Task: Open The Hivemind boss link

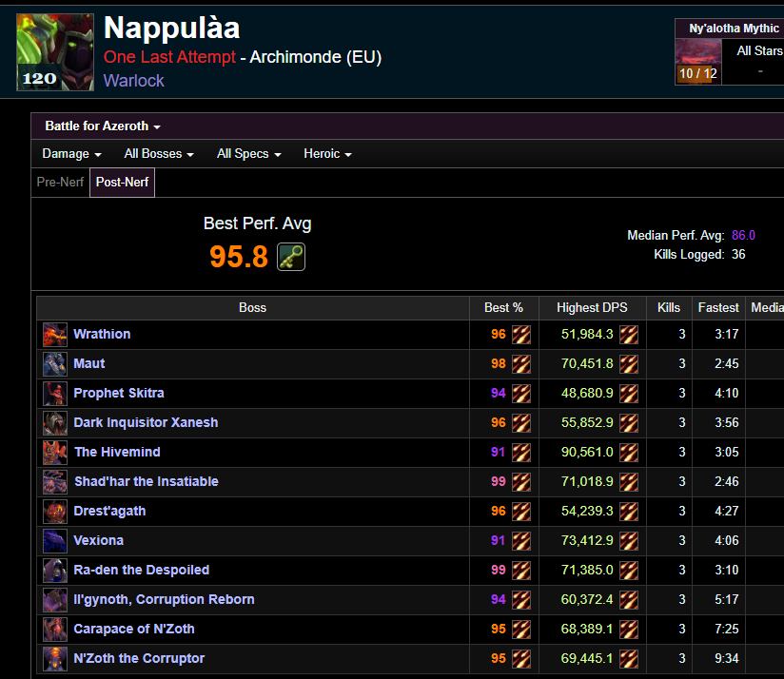Action: click(117, 452)
